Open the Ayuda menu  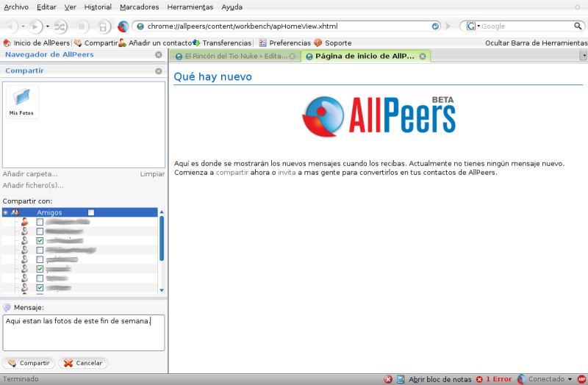[x=232, y=7]
